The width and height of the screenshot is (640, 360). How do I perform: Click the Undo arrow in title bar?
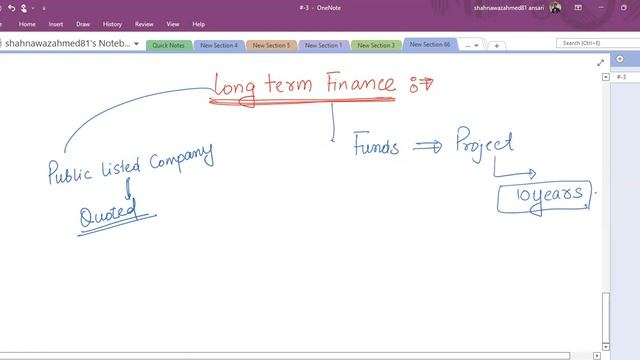point(11,8)
